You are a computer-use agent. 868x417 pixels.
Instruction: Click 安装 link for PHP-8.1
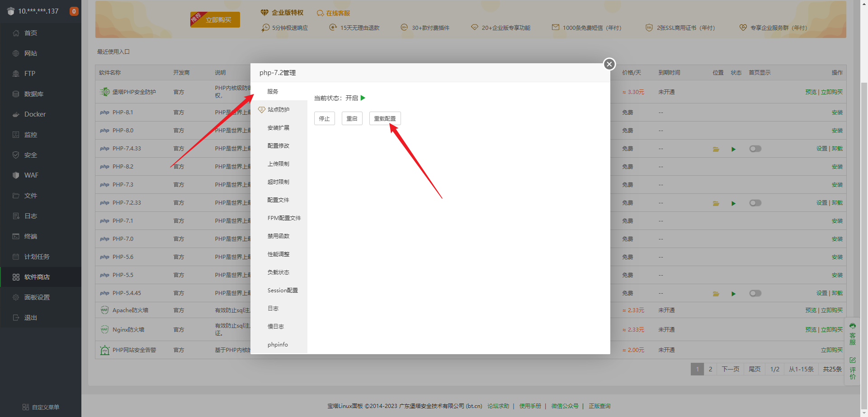837,112
